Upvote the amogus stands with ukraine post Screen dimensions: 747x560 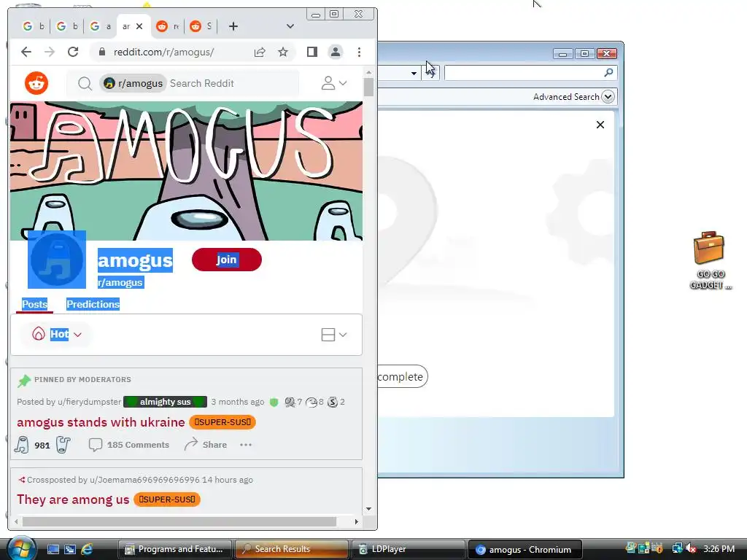(21, 445)
